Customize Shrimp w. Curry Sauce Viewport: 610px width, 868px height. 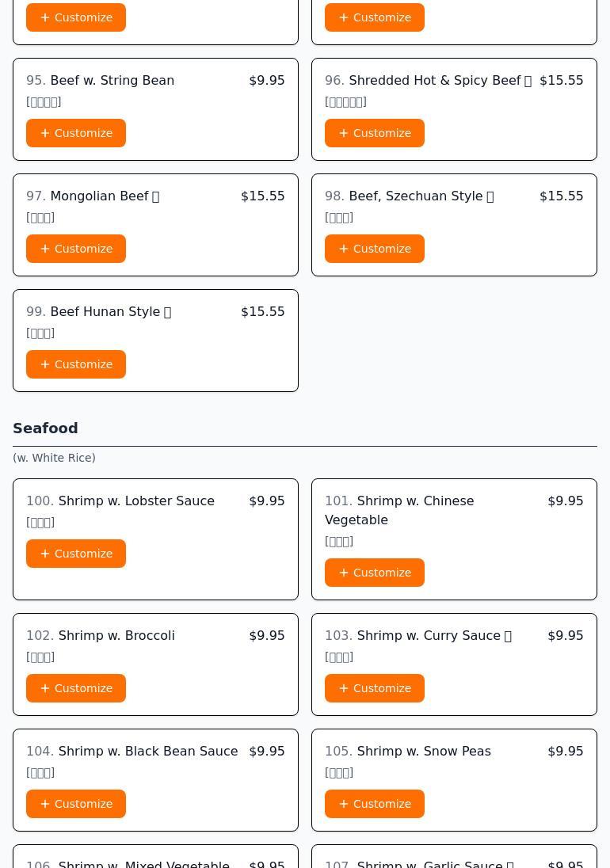pos(375,688)
